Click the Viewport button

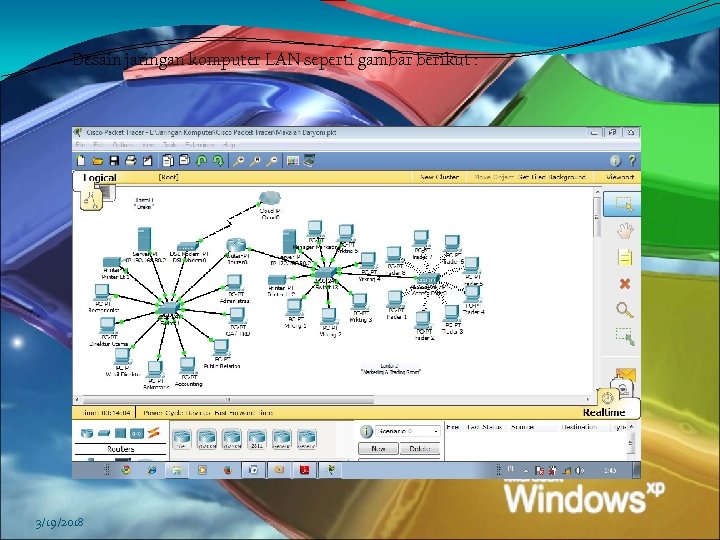[620, 177]
